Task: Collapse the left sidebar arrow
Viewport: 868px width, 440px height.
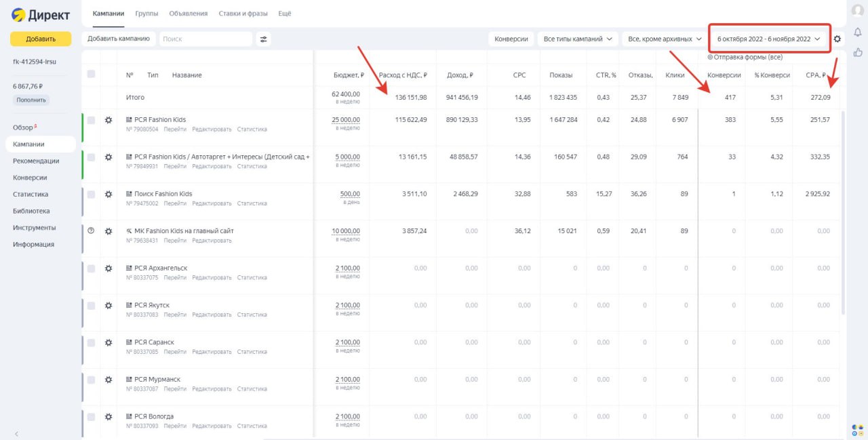Action: [x=16, y=433]
